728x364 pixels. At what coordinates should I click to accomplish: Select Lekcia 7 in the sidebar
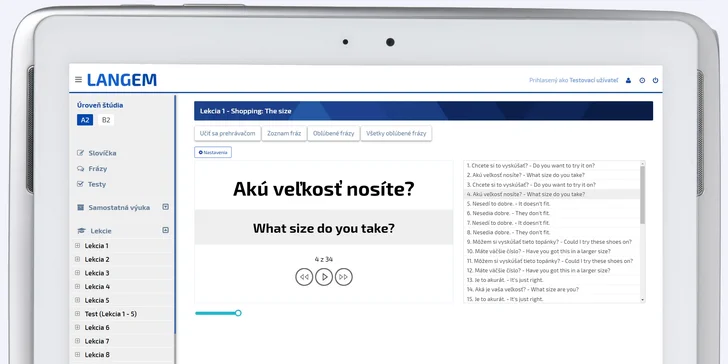(97, 341)
